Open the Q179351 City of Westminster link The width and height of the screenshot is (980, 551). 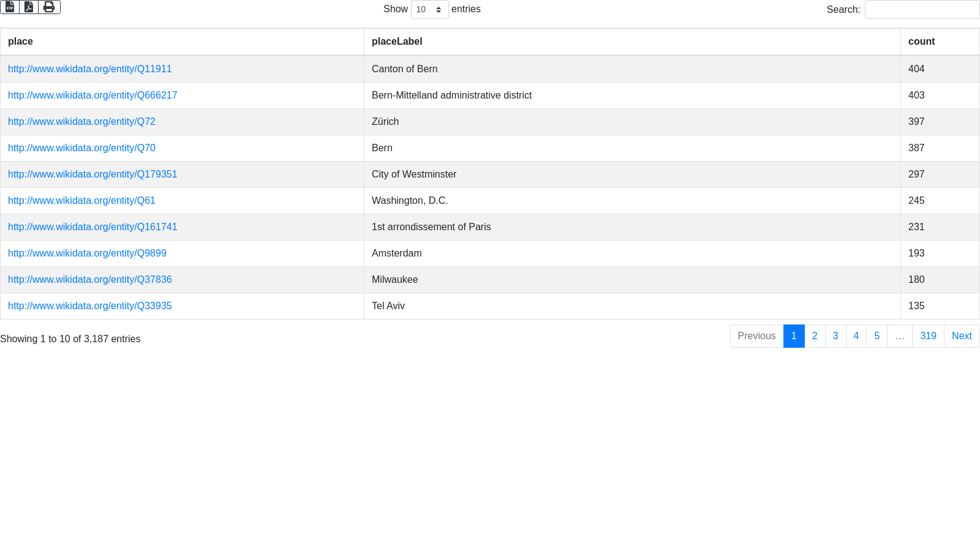[x=92, y=174]
